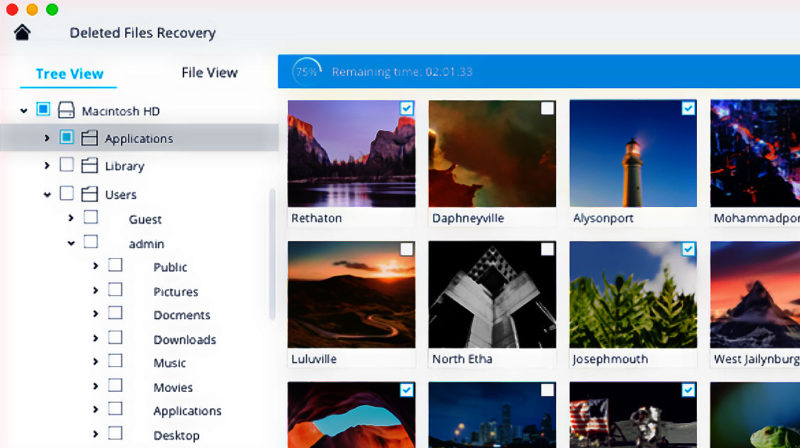Viewport: 800px width, 448px height.
Task: Check the Music folder checkbox
Action: pos(115,361)
